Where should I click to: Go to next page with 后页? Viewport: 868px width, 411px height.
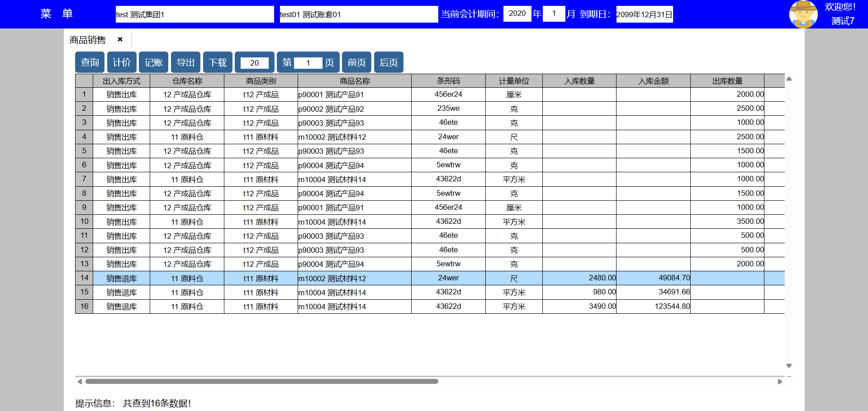(x=389, y=62)
